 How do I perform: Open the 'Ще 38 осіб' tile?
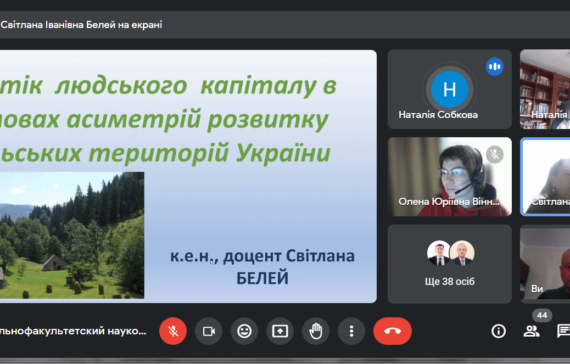pos(450,264)
